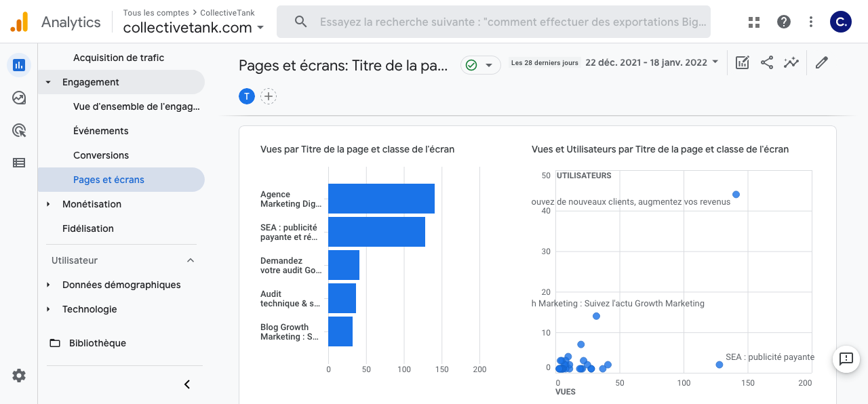Expand the Monétisation menu
Screen dimensions: 868x404
(x=48, y=204)
